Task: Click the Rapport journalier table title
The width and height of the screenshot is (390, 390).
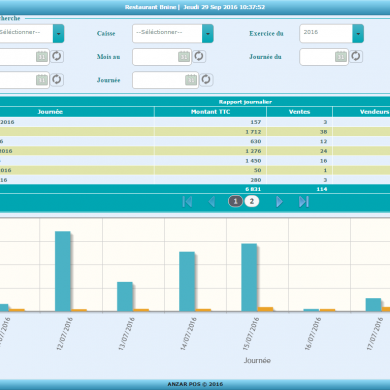Action: [x=245, y=102]
